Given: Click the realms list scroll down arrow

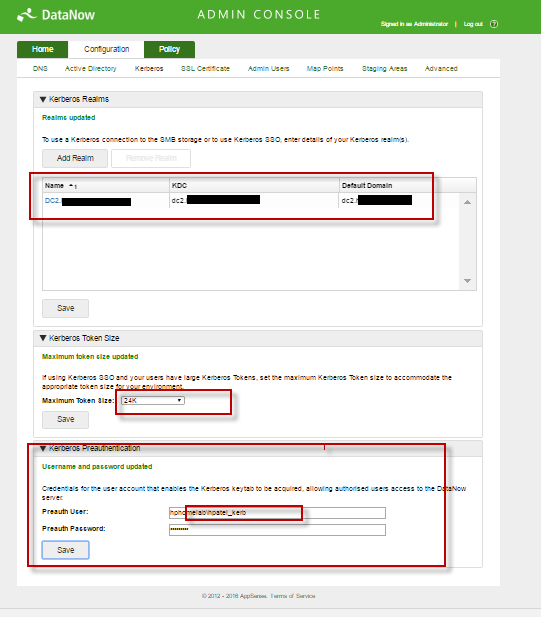Looking at the screenshot, I should click(x=467, y=281).
